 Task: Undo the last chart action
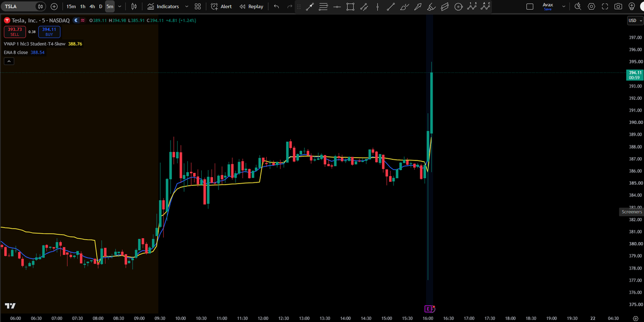(276, 6)
